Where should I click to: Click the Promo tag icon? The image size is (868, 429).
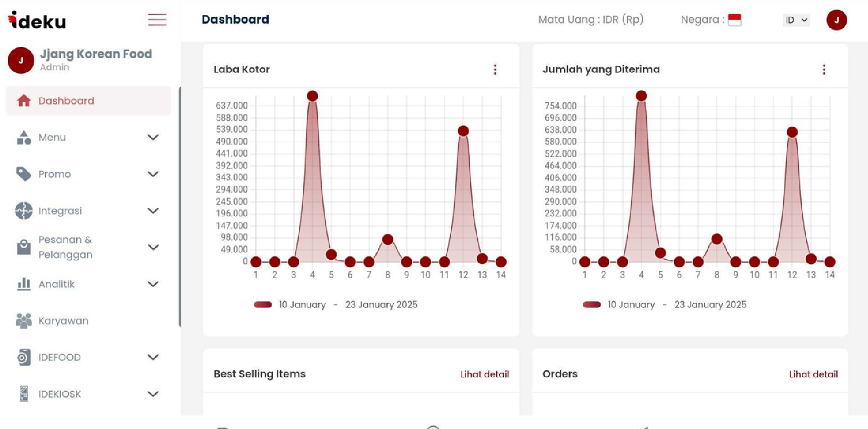24,174
